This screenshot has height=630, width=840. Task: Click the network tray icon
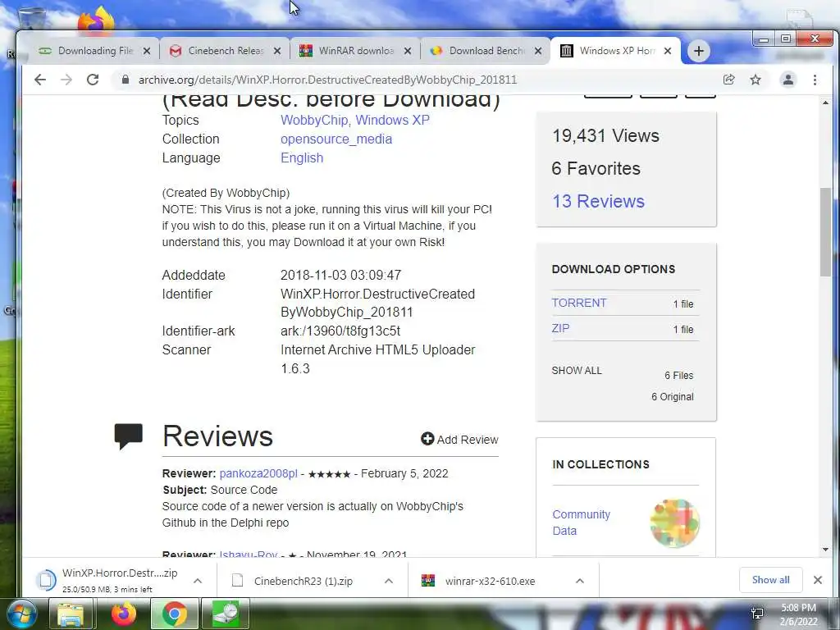pyautogui.click(x=757, y=614)
